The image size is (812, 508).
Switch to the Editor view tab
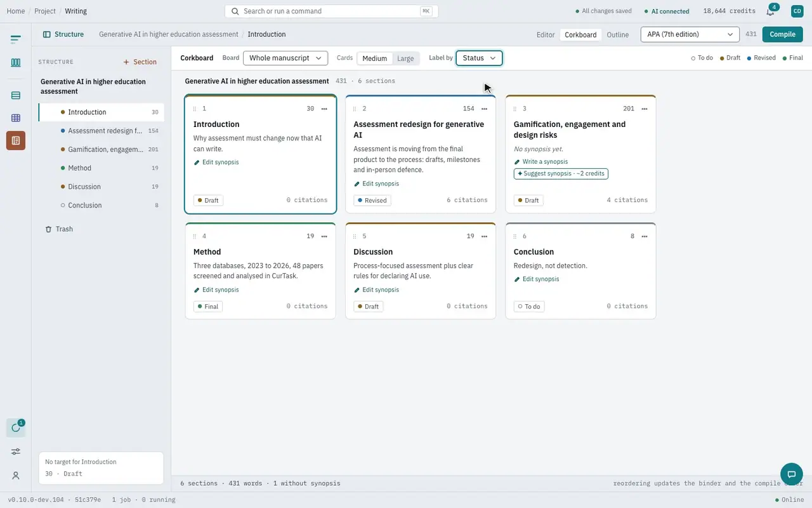pos(546,35)
